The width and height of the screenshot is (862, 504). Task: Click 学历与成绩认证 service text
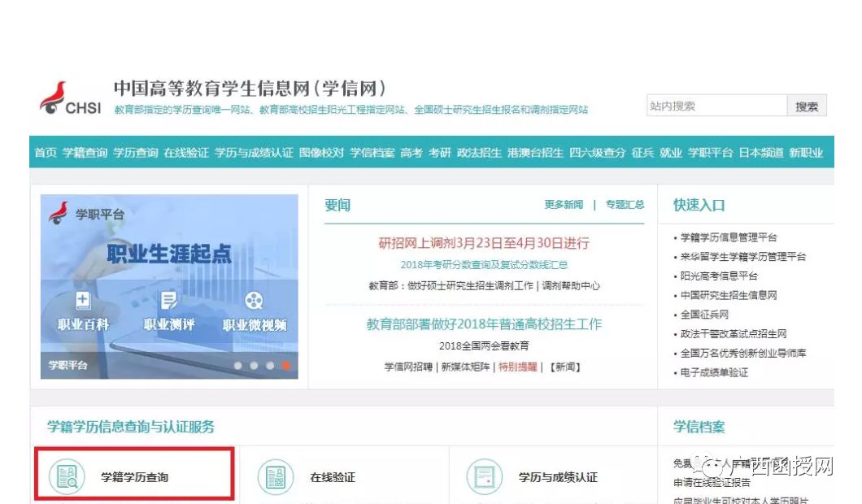[x=558, y=477]
